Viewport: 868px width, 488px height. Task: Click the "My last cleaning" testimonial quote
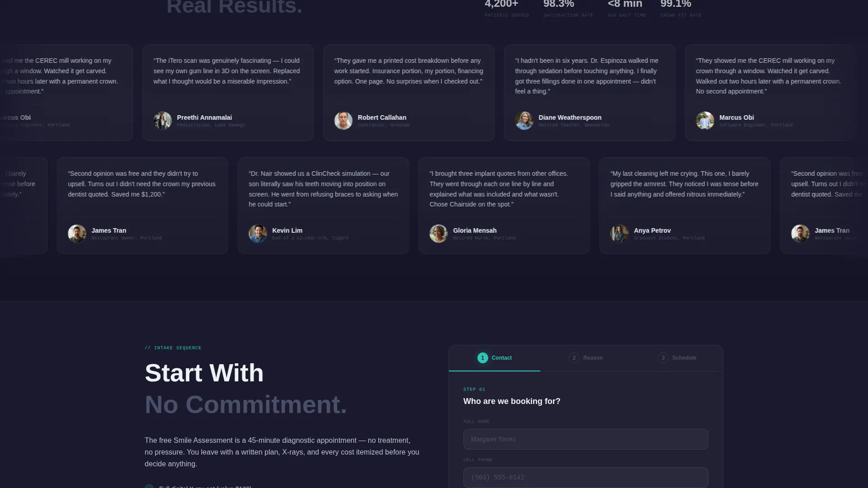pyautogui.click(x=684, y=184)
